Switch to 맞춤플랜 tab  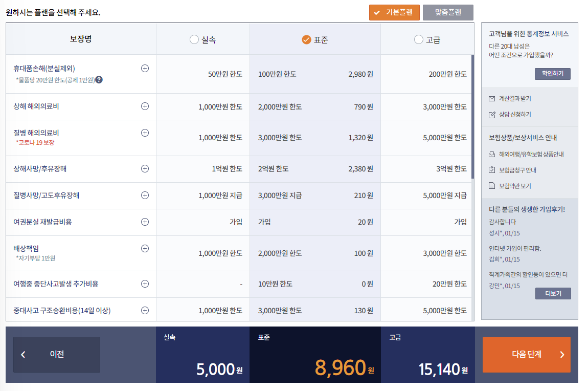[448, 12]
